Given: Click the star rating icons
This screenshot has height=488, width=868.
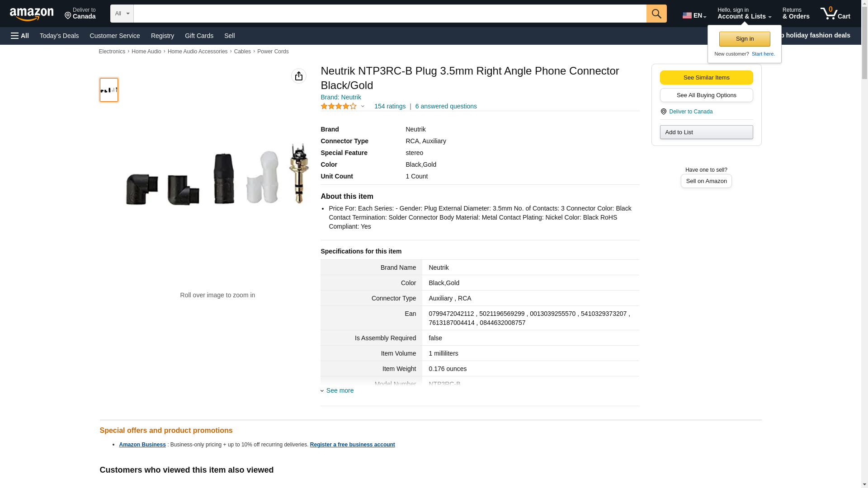Looking at the screenshot, I should [338, 106].
